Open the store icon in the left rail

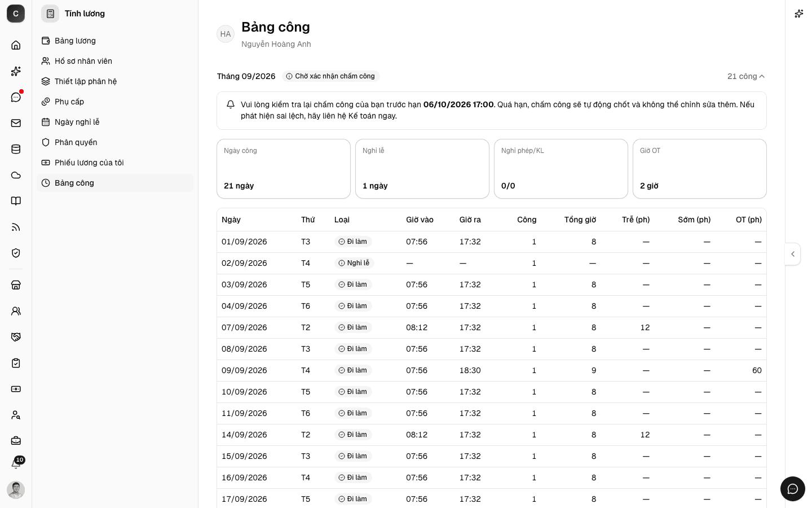tap(16, 285)
